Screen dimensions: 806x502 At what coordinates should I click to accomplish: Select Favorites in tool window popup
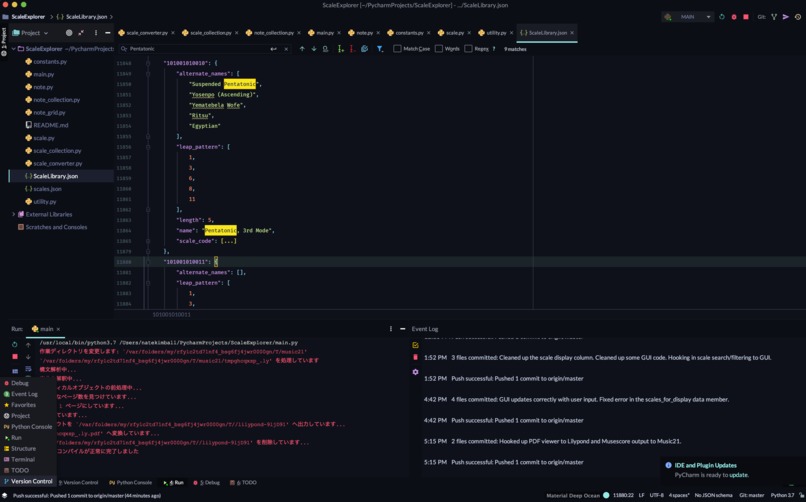(23, 405)
